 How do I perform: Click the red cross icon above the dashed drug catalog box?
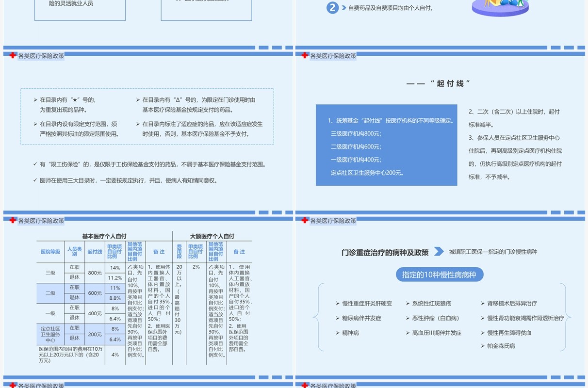pos(13,55)
